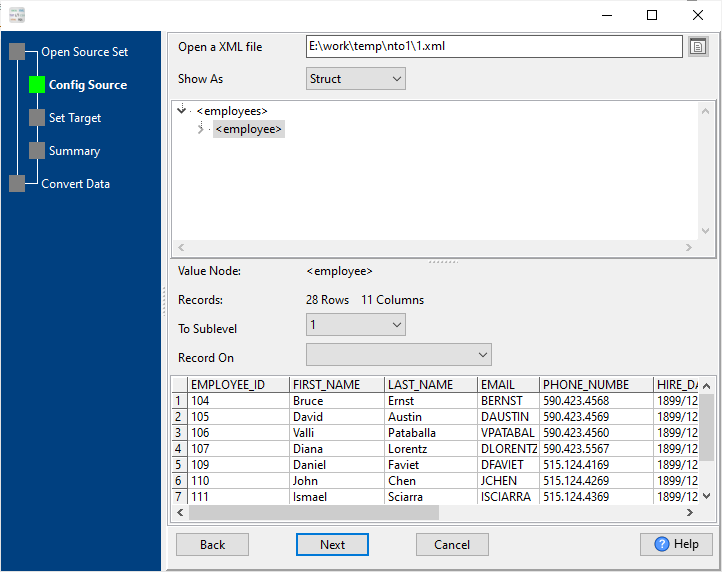Click the Config Source green step icon
The image size is (722, 572).
click(38, 85)
